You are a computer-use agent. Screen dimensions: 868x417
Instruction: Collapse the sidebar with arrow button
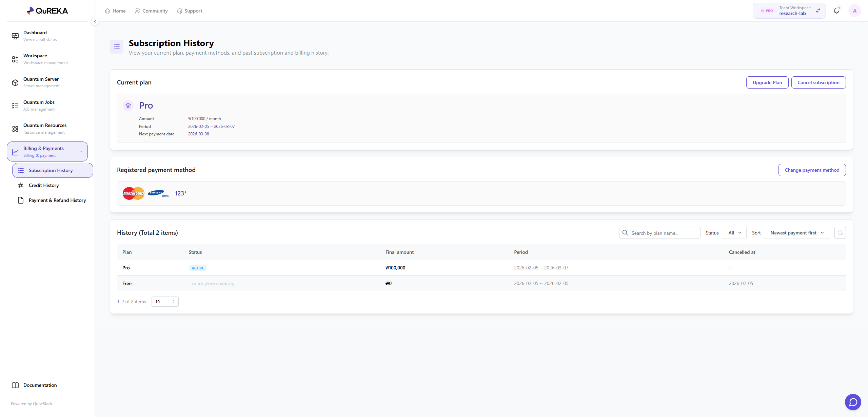[95, 22]
